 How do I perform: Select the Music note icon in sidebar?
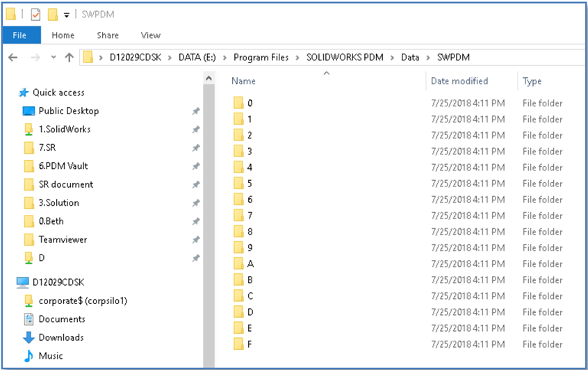point(28,355)
